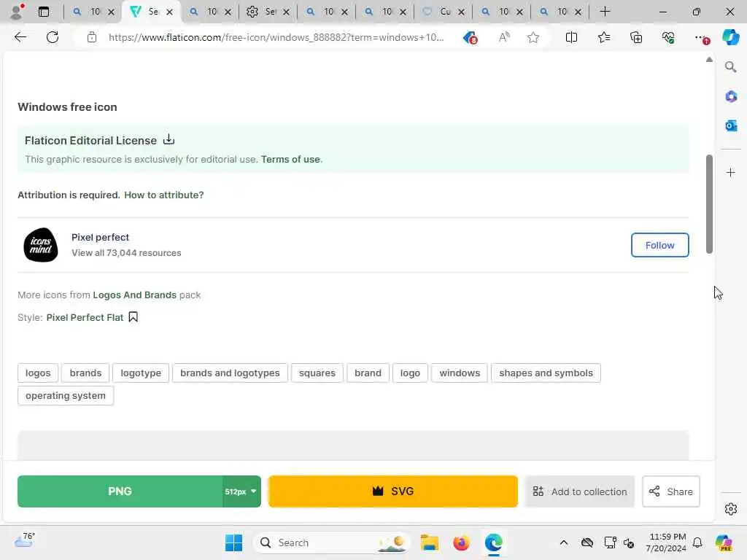747x560 pixels.
Task: Open How to attribute link
Action: pos(164,195)
